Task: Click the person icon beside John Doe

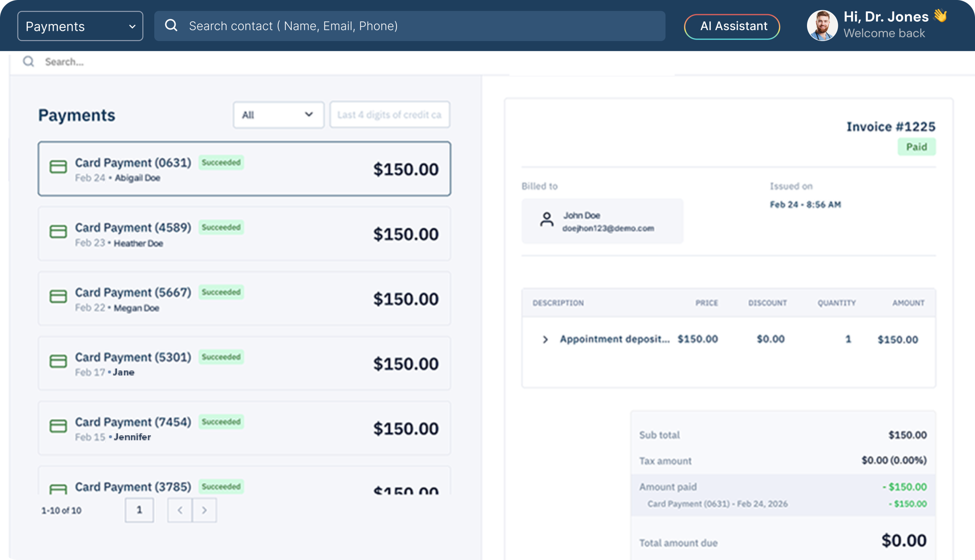Action: [x=547, y=220]
